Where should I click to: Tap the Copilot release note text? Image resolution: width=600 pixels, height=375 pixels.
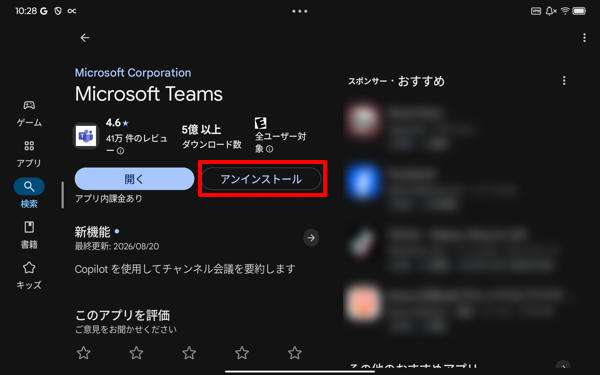point(185,269)
